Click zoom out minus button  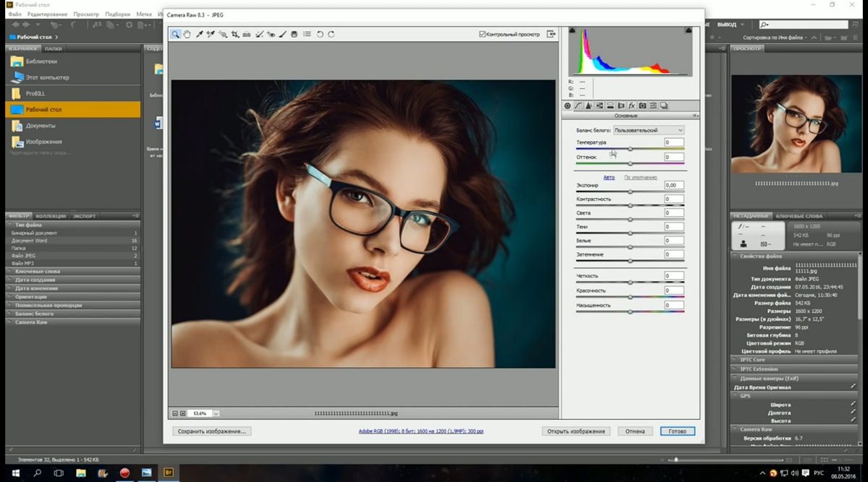point(175,413)
